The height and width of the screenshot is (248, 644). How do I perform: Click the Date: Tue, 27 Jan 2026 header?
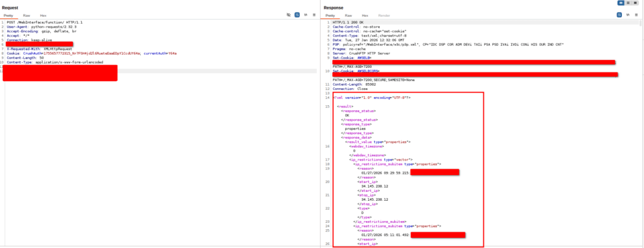pyautogui.click(x=369, y=40)
